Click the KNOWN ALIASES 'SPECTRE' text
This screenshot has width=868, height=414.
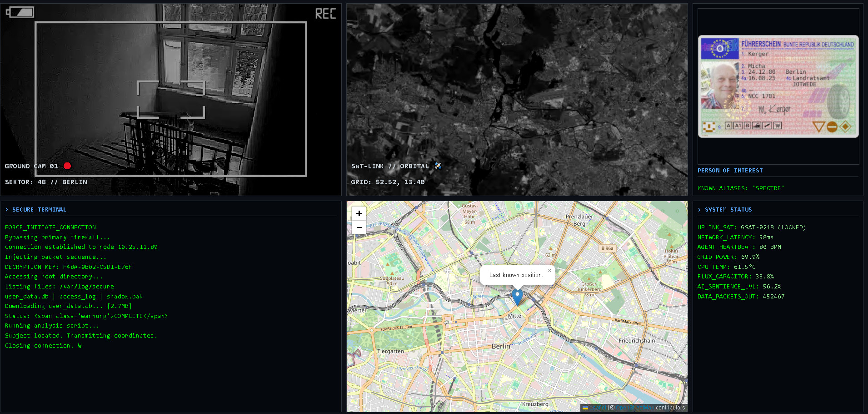741,188
